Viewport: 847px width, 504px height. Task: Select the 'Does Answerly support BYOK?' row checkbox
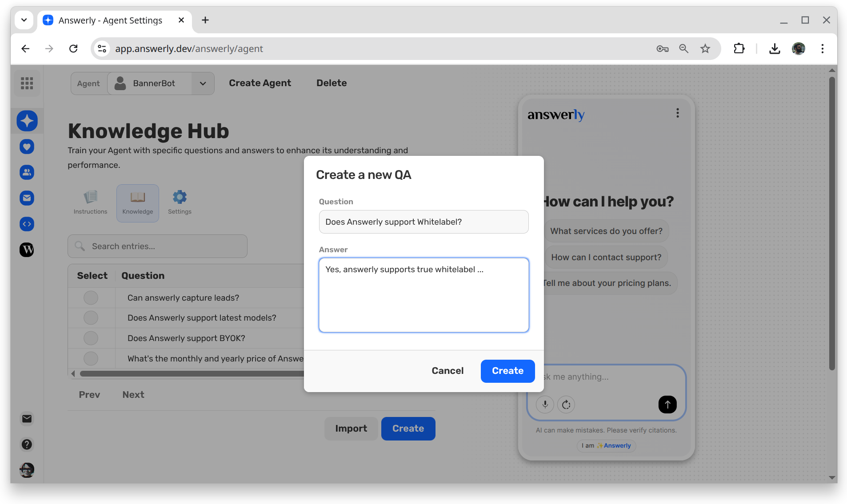[x=91, y=338]
